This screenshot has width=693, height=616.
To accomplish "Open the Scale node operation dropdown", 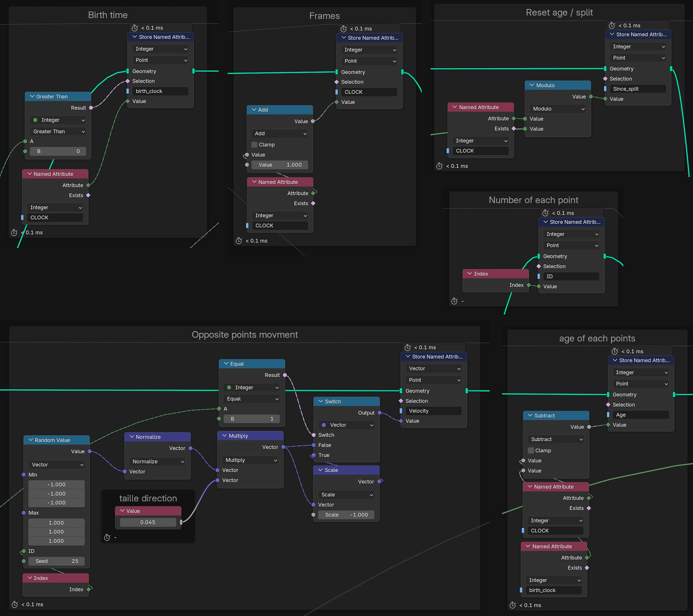I will (346, 495).
